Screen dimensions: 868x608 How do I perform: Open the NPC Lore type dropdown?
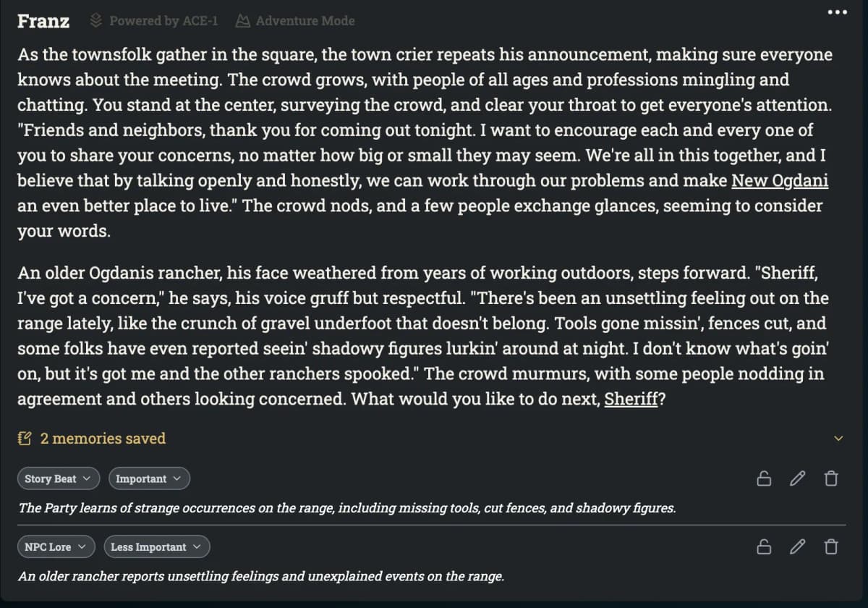pyautogui.click(x=56, y=547)
